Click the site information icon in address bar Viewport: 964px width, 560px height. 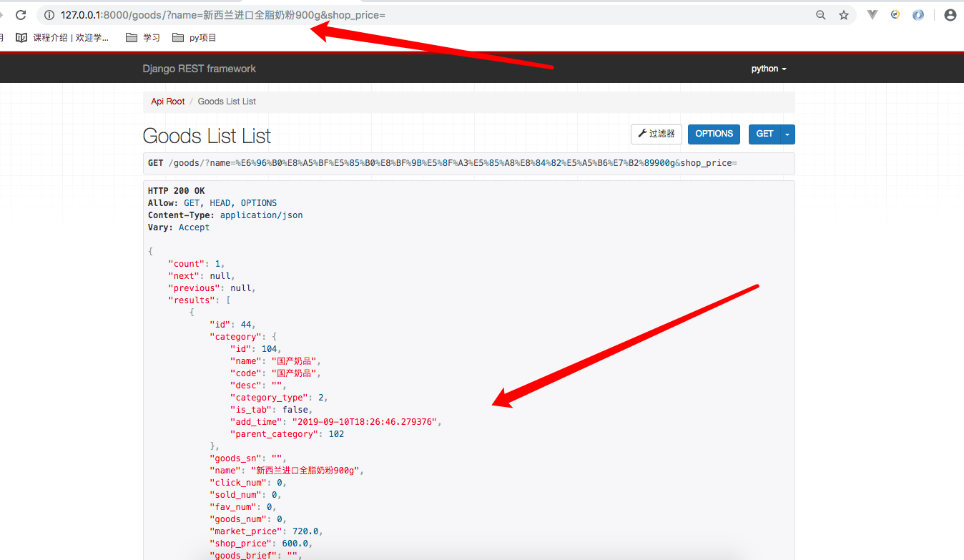click(x=49, y=15)
